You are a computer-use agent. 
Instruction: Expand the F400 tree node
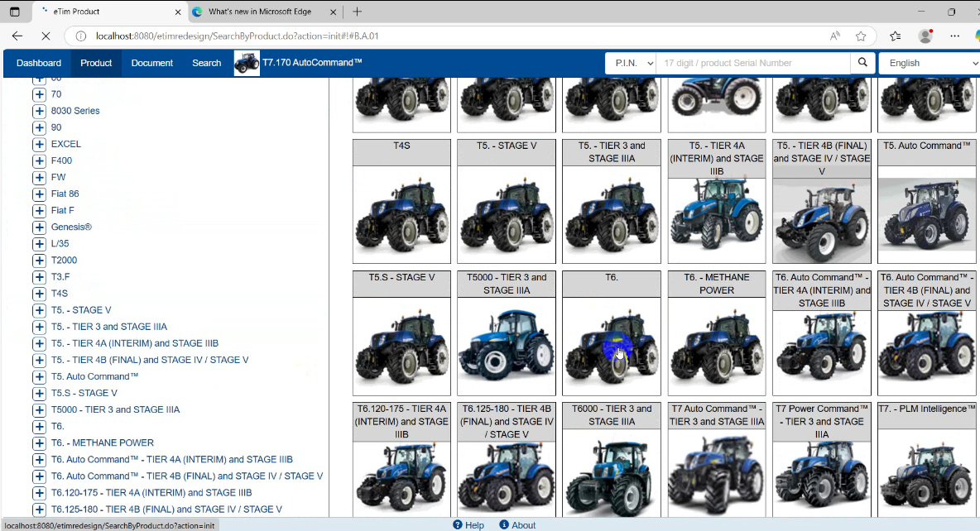[x=40, y=160]
